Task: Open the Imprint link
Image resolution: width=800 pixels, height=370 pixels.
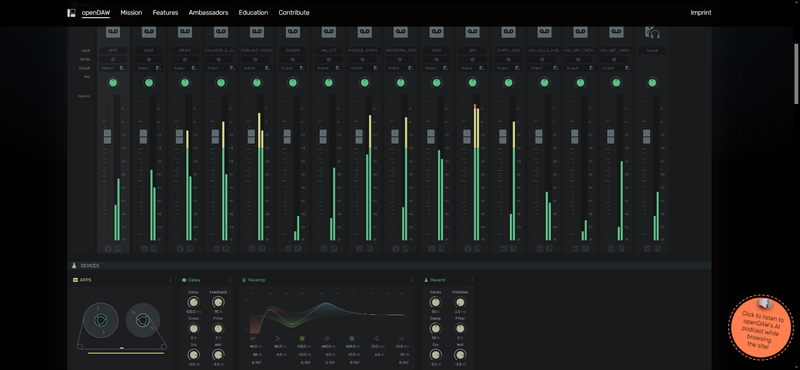Action: pyautogui.click(x=701, y=13)
